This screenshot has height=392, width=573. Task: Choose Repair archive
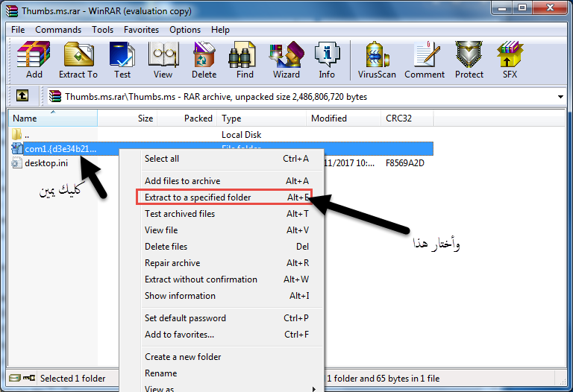coord(227,263)
